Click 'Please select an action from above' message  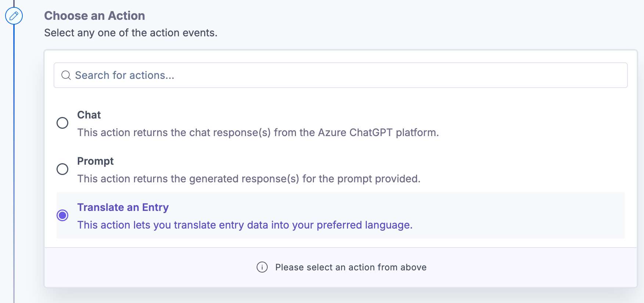coord(351,267)
